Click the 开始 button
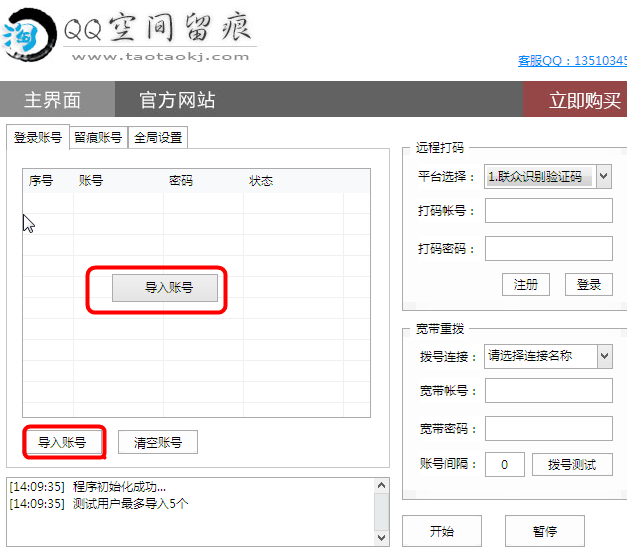The height and width of the screenshot is (551, 627). pyautogui.click(x=442, y=531)
